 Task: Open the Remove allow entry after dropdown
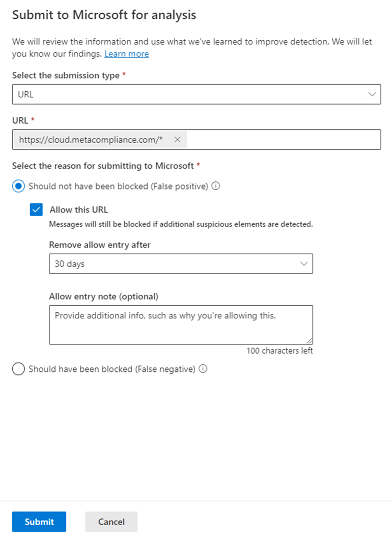(x=181, y=263)
